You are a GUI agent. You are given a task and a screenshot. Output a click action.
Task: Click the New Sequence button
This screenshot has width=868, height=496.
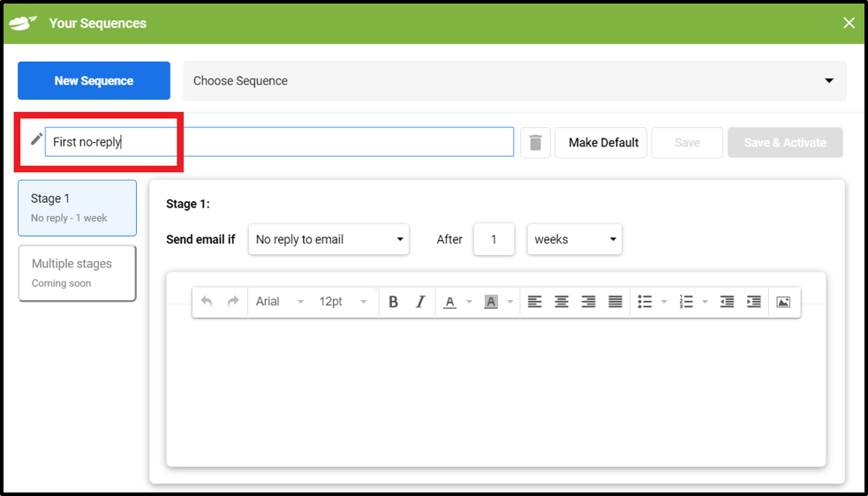click(94, 81)
